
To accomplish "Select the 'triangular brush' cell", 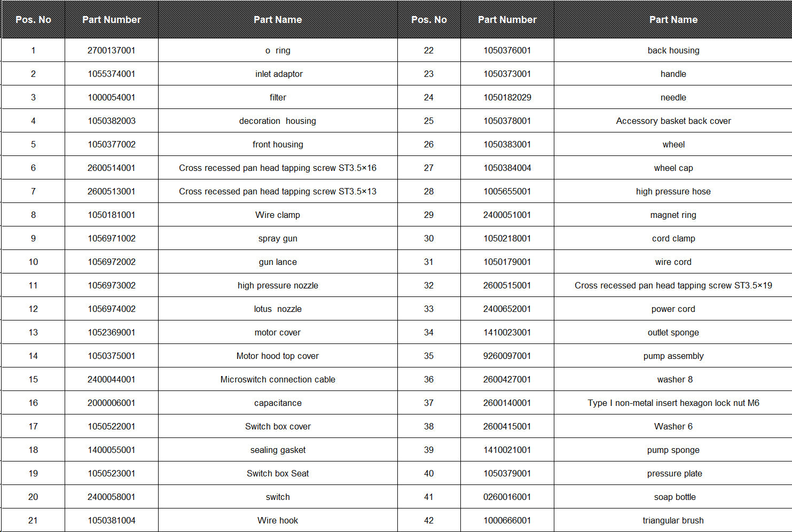I will [673, 520].
